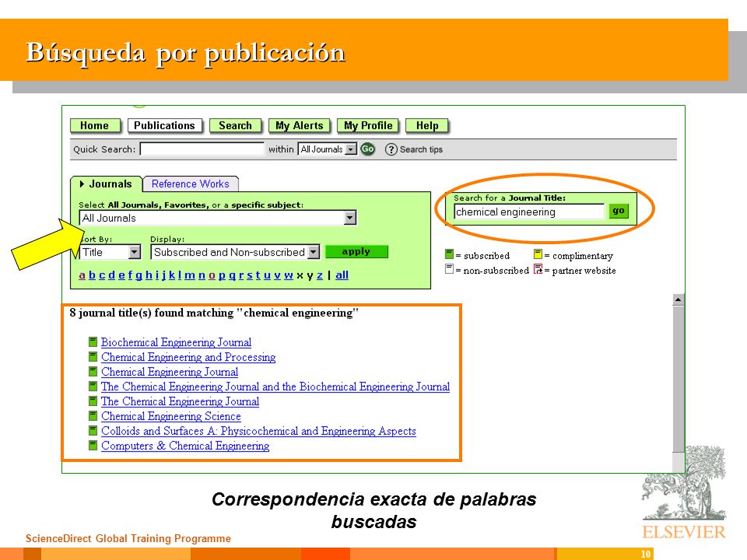Open Chemical Engineering Journal link without 'The'
Screen dimensions: 747x560
pyautogui.click(x=170, y=372)
